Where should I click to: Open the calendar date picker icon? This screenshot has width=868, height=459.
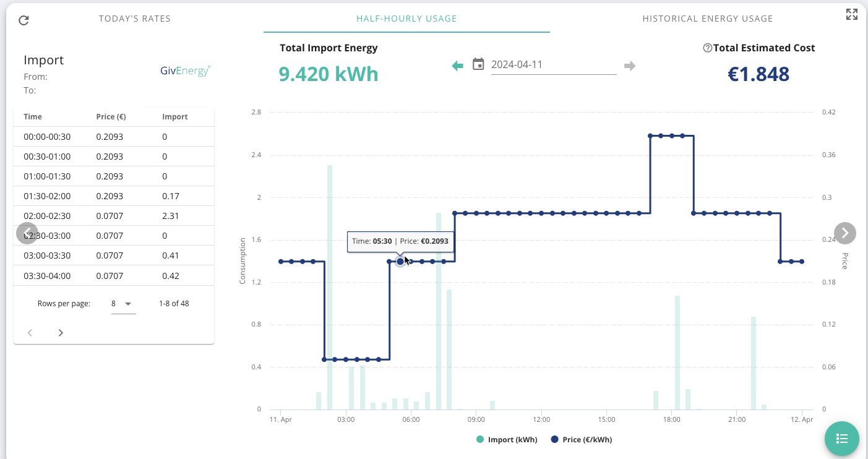click(x=478, y=64)
